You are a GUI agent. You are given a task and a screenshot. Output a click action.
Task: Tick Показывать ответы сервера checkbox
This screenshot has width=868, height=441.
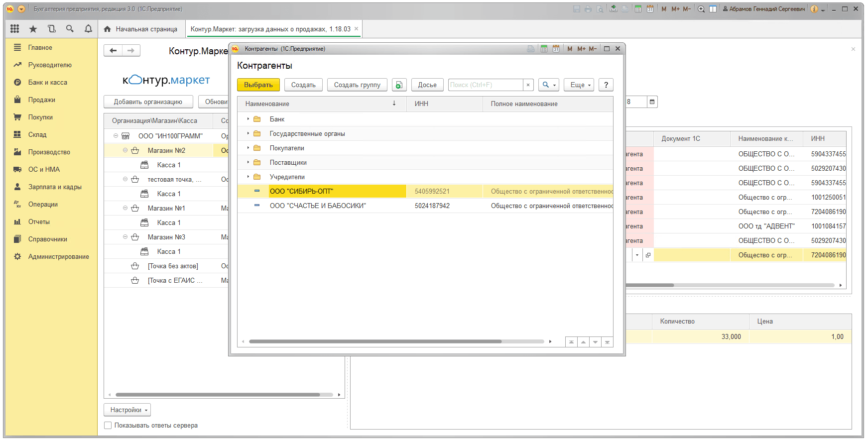[x=108, y=426]
